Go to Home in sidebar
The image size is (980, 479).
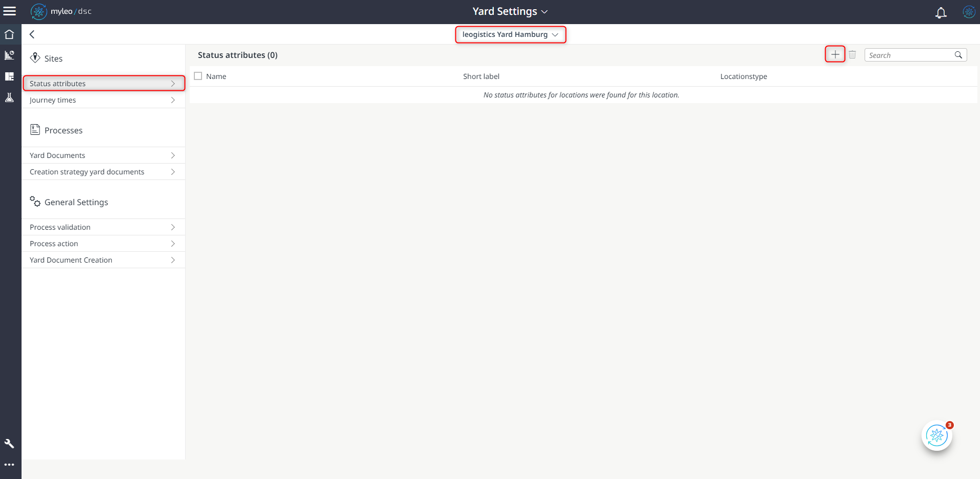point(9,34)
